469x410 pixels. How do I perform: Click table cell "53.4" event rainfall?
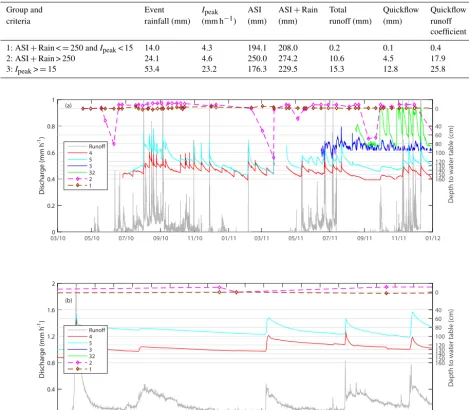152,69
